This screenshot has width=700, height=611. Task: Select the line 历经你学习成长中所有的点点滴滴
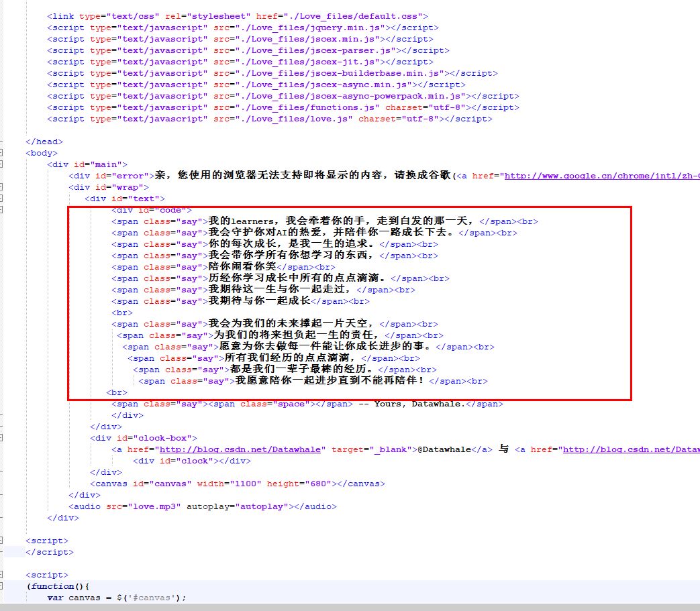tap(281, 278)
